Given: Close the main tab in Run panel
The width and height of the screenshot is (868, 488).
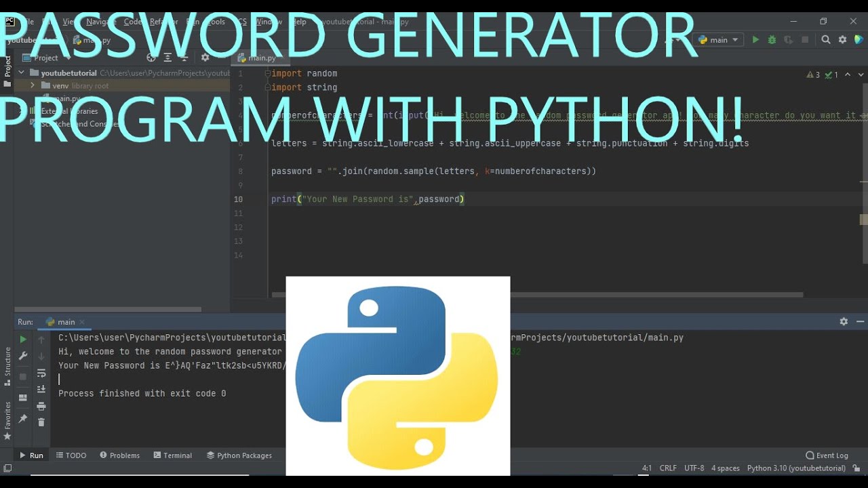Looking at the screenshot, I should [x=83, y=322].
